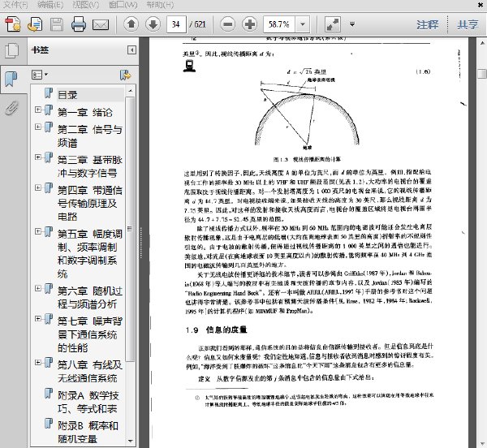Open the 共享 share panel
Viewport: 487px width, 448px height.
[x=468, y=24]
